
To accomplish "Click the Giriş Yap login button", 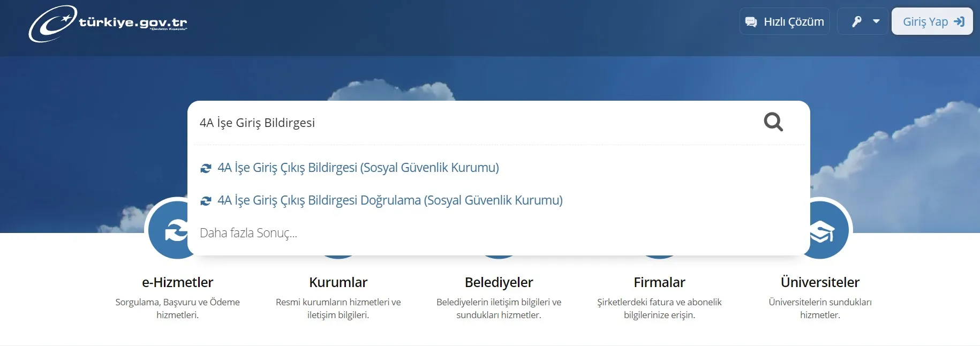I will point(932,21).
